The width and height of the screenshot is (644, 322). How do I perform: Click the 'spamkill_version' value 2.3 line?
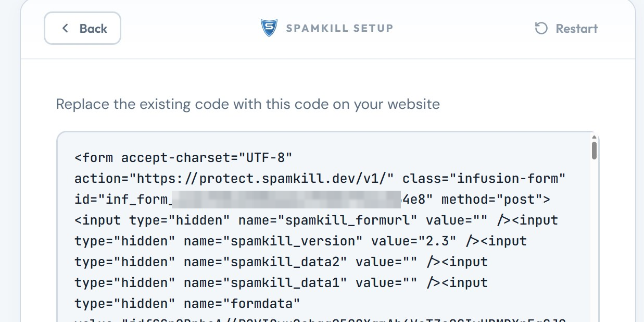click(300, 241)
